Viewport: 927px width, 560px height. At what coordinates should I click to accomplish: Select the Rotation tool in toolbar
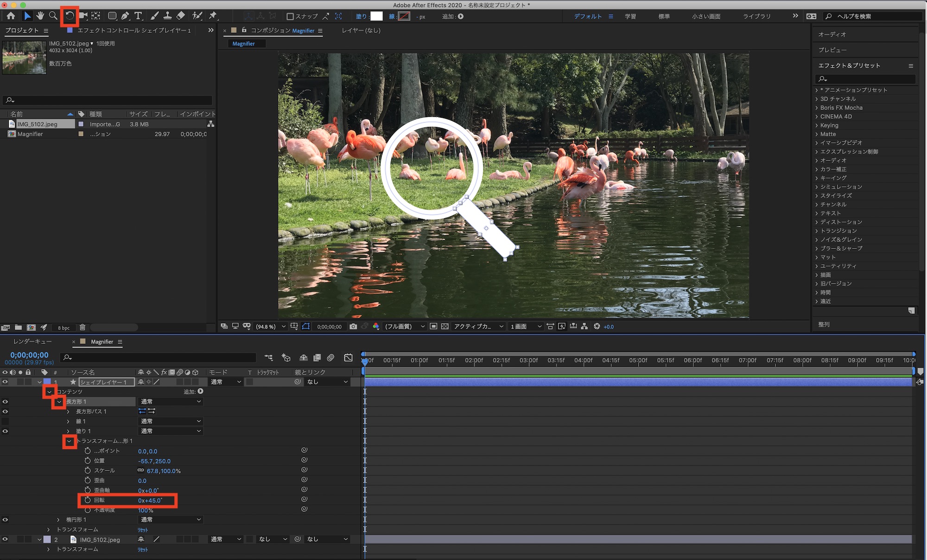[x=70, y=16]
